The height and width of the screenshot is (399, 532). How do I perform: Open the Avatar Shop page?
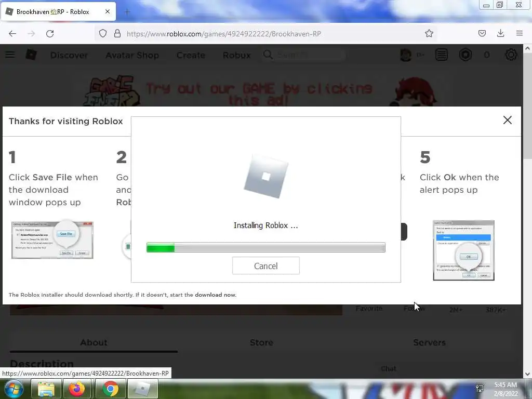tap(132, 55)
